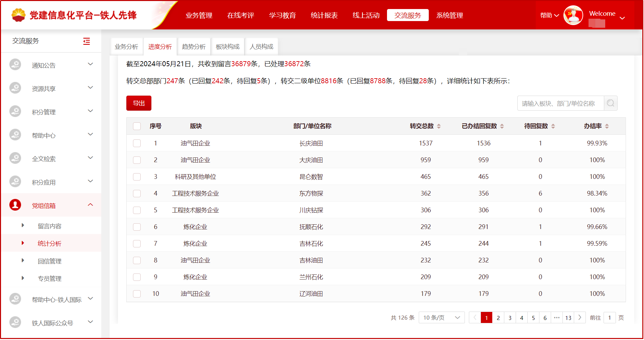Click the search magnifier icon
This screenshot has height=340, width=644.
[x=611, y=103]
